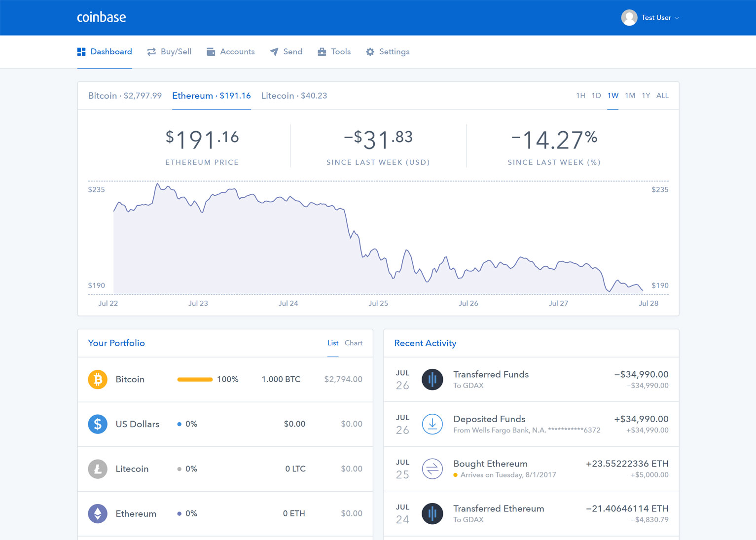The height and width of the screenshot is (540, 756).
Task: Select the 1H time range
Action: (x=580, y=96)
